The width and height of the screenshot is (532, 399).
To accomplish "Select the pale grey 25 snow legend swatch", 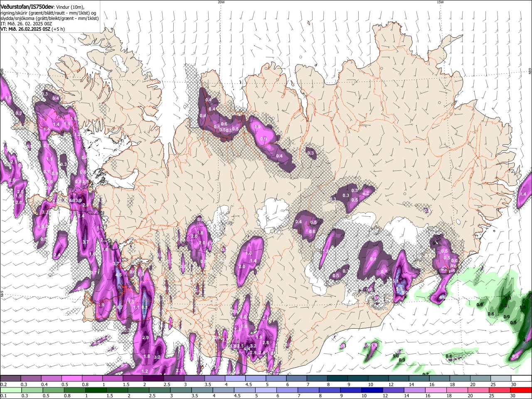I will point(501,379).
